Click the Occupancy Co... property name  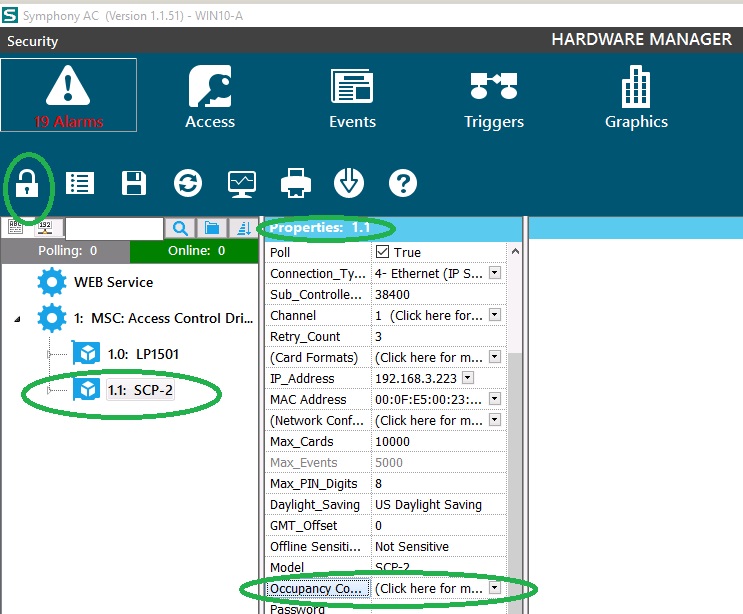pyautogui.click(x=318, y=588)
